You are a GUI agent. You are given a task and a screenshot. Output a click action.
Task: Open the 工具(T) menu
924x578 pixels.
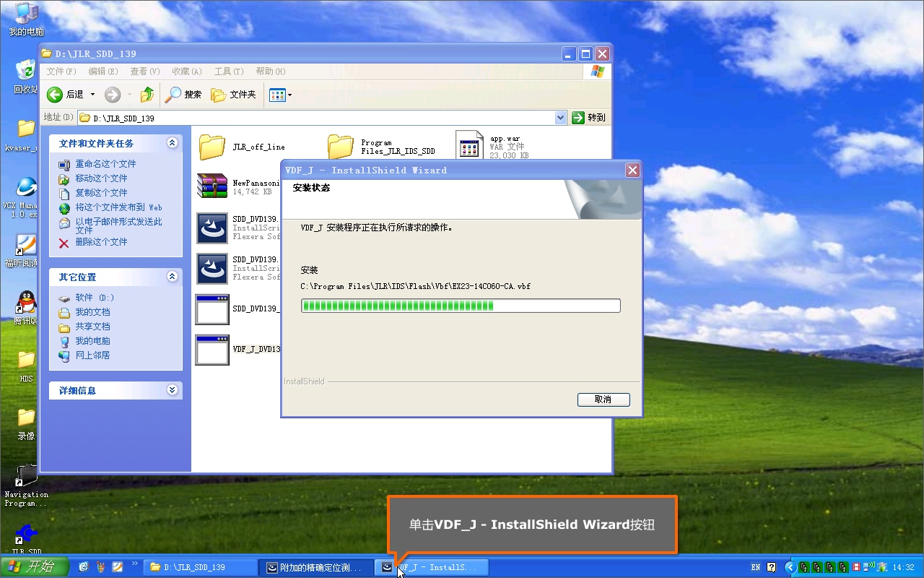tap(229, 72)
